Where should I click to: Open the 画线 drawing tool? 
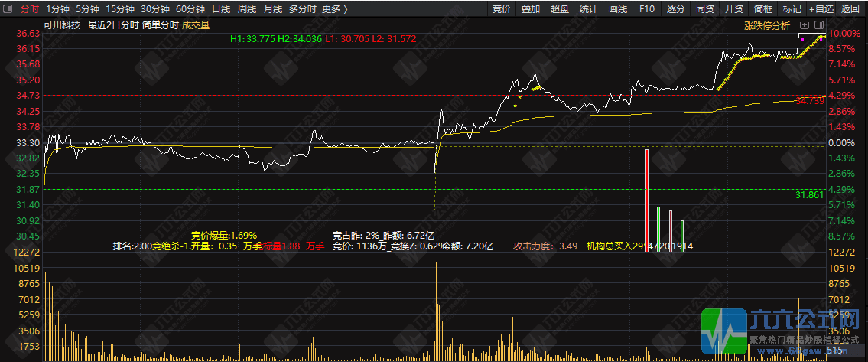(x=617, y=9)
